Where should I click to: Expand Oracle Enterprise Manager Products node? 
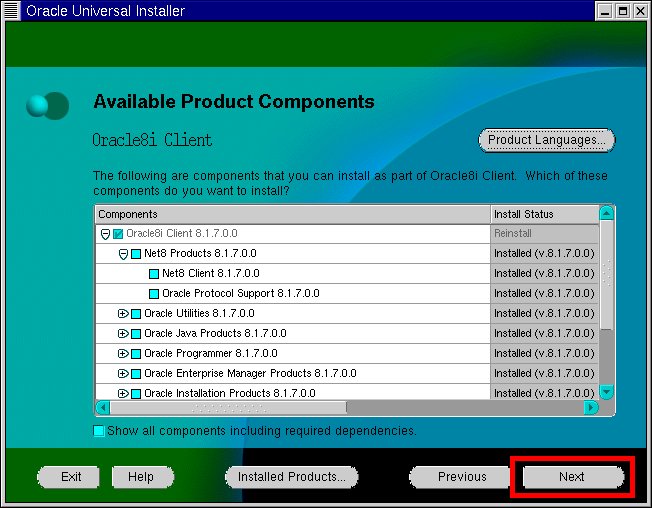point(123,374)
